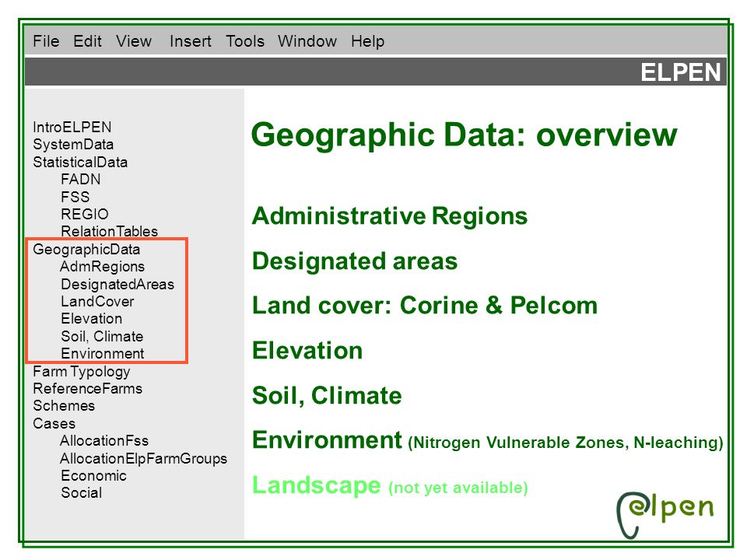Click Soil, Climate heading in main panel
Image resolution: width=747 pixels, height=560 pixels.
pyautogui.click(x=328, y=395)
